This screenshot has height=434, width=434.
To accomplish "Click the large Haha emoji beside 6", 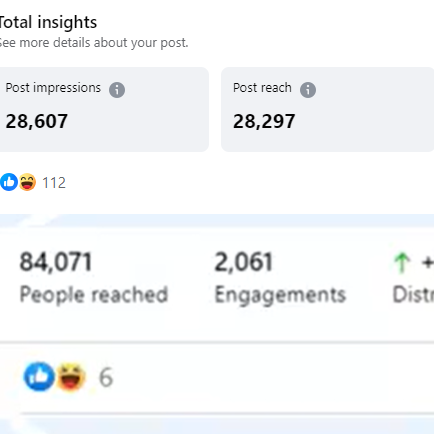I will [70, 377].
